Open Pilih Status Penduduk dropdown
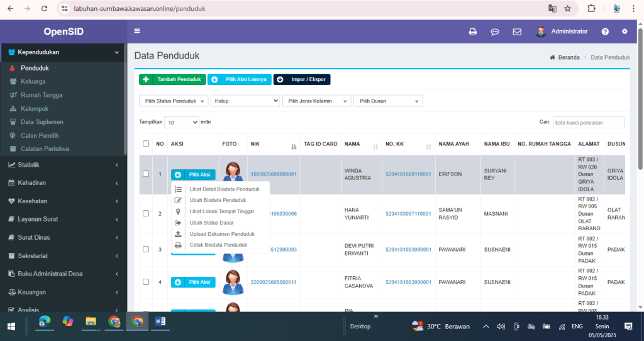The height and width of the screenshot is (341, 644). [x=174, y=101]
